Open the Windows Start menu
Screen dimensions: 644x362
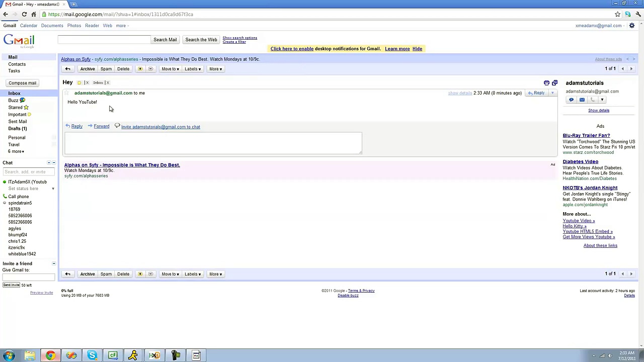pos(9,356)
